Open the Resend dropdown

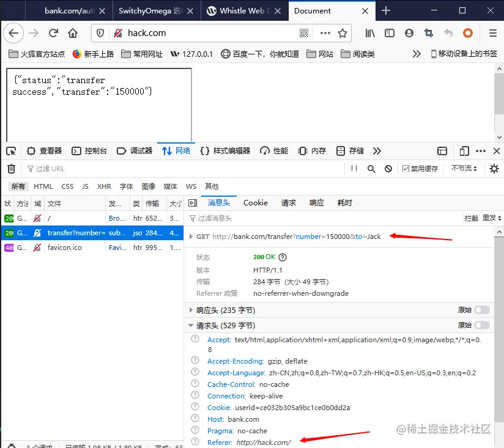pos(492,218)
